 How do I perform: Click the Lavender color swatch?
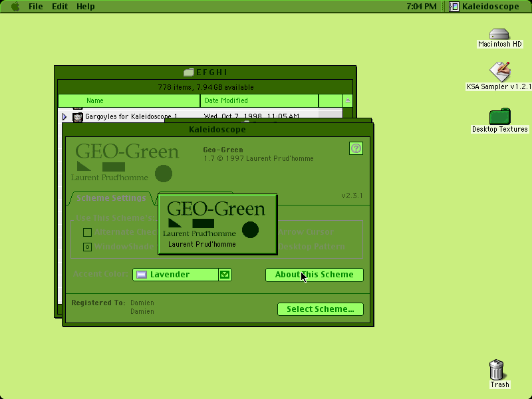[x=142, y=275]
